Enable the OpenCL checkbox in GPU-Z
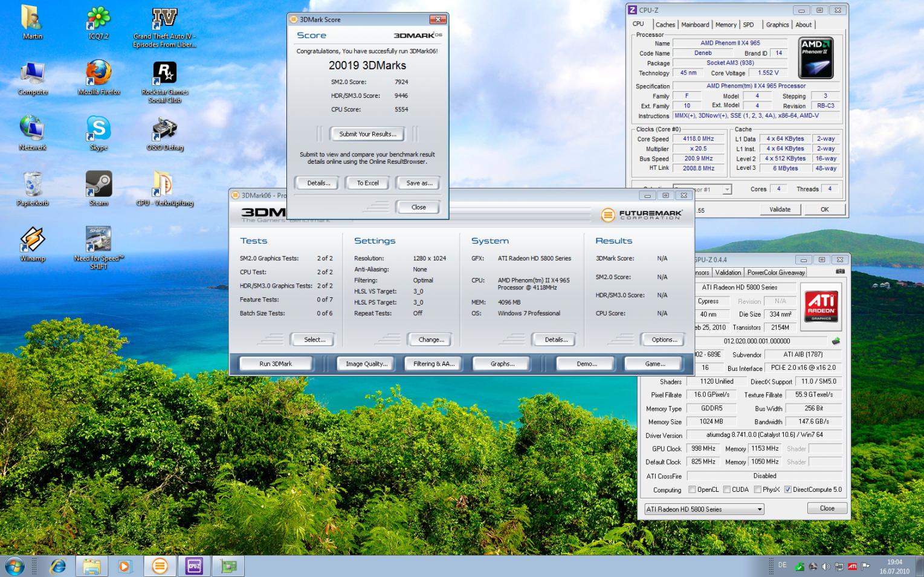 692,489
